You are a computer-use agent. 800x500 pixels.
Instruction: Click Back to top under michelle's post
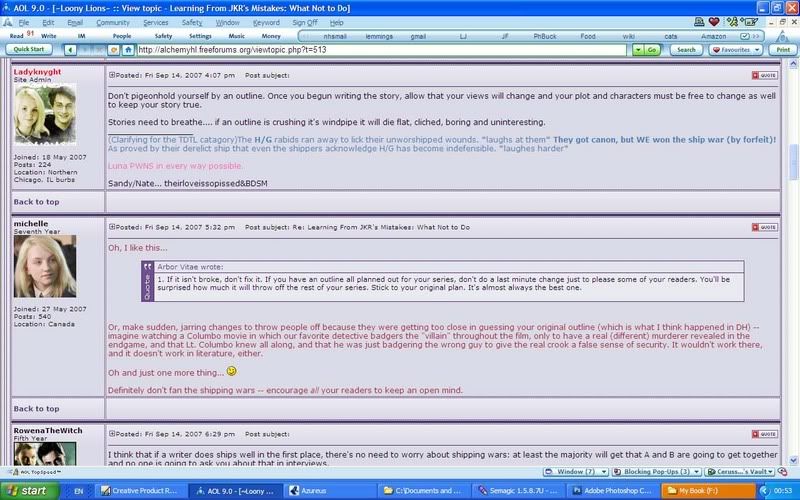coord(36,408)
